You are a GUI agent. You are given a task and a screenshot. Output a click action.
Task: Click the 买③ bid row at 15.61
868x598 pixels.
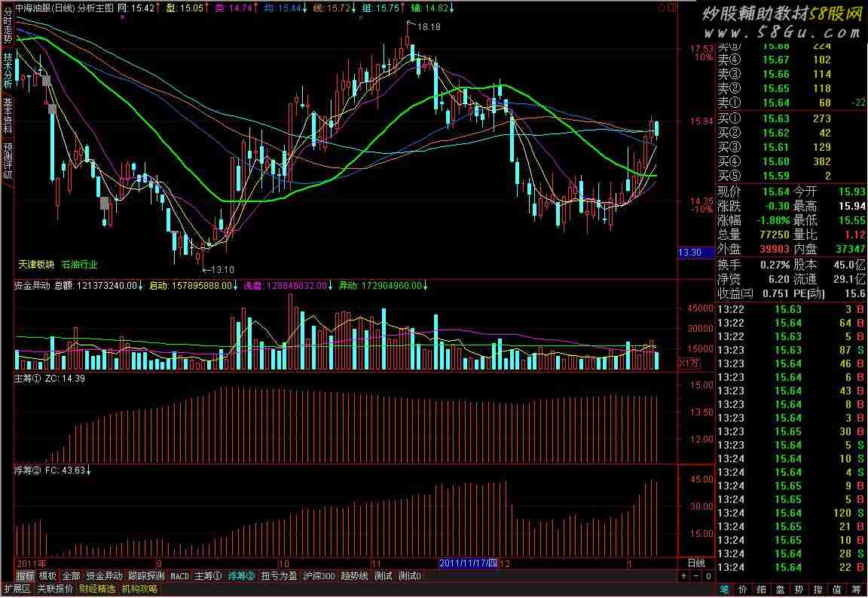point(791,147)
